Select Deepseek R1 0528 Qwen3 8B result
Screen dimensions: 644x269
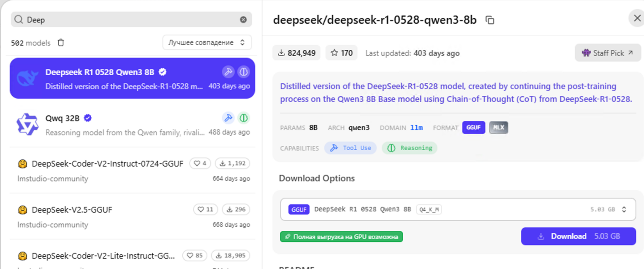[x=132, y=78]
